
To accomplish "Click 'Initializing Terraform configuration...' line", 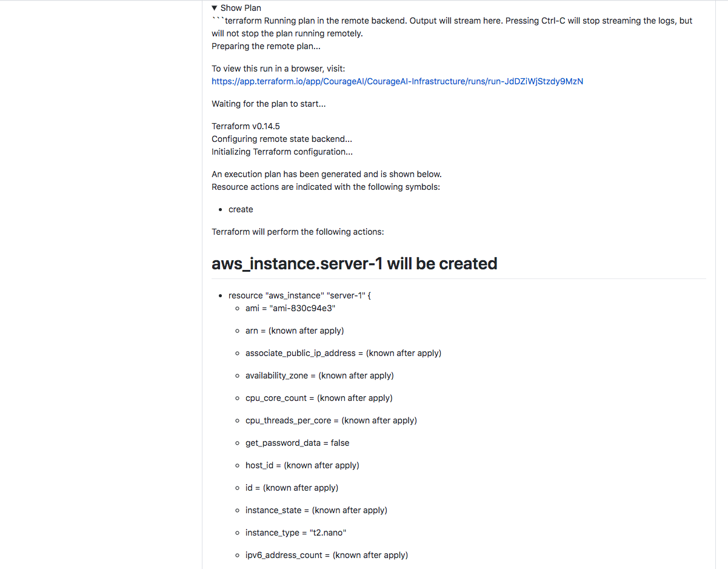I will point(282,152).
